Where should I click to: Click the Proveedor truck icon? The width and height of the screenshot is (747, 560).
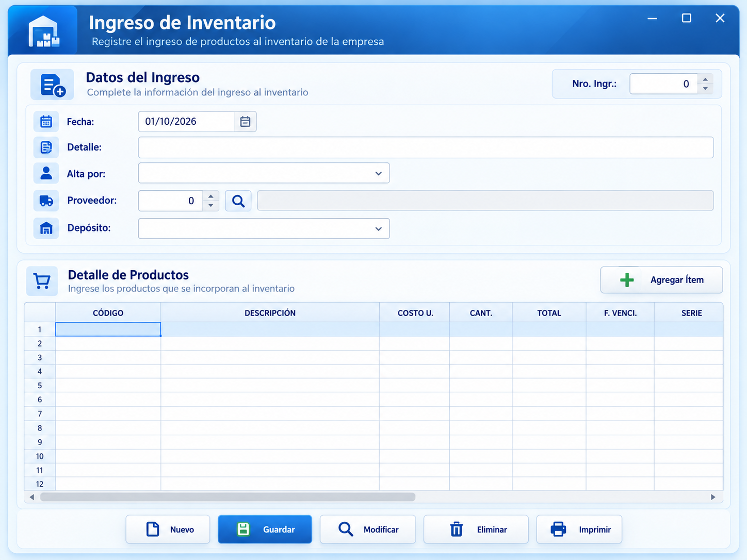pos(46,201)
